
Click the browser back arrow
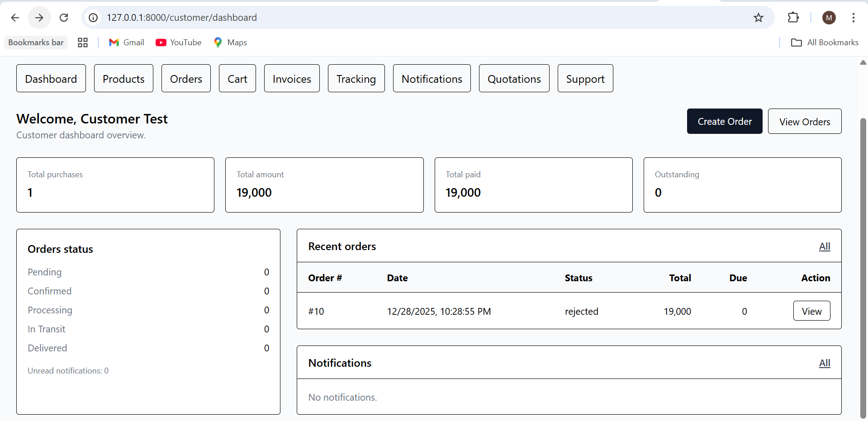[15, 18]
